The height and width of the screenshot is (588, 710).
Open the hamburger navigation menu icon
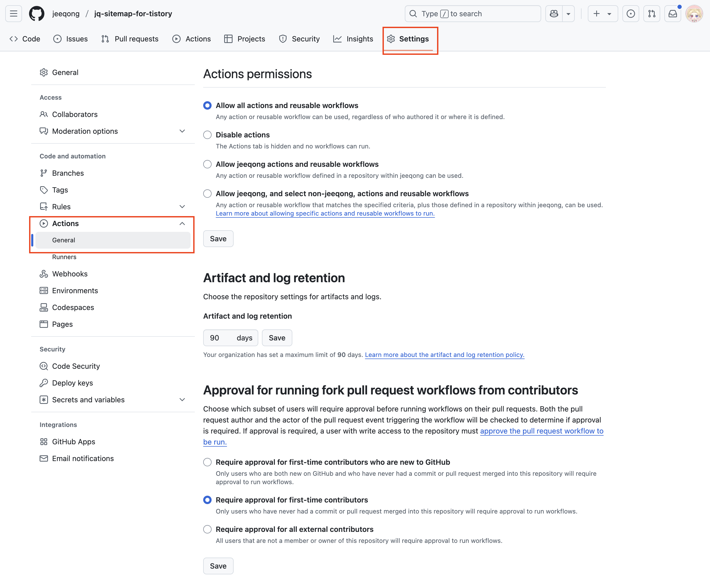(14, 14)
